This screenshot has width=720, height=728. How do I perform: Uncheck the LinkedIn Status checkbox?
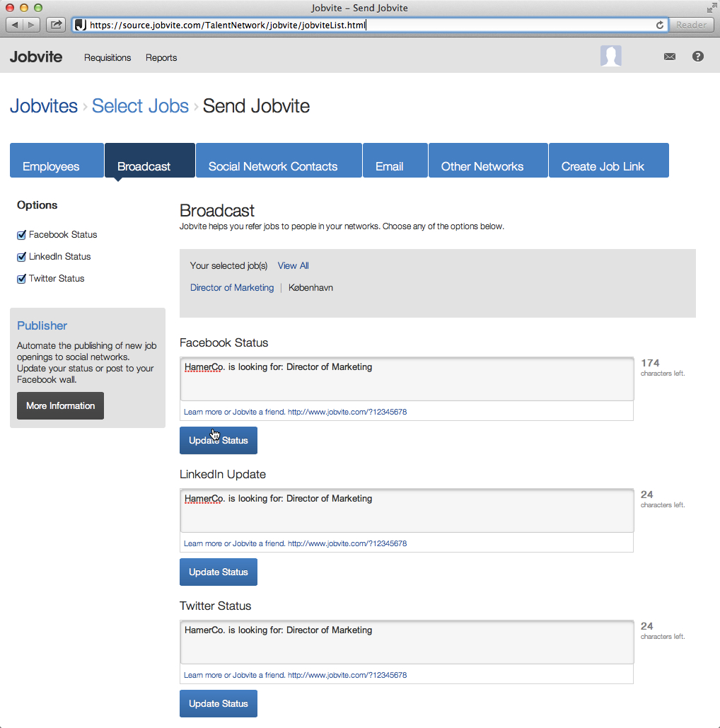21,257
